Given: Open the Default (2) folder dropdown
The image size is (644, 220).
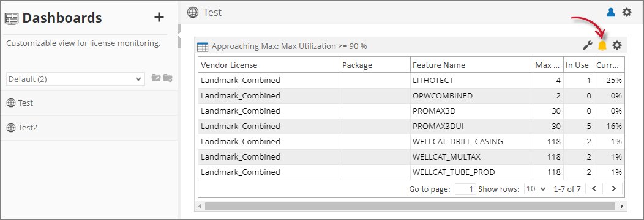Looking at the screenshot, I should [75, 79].
